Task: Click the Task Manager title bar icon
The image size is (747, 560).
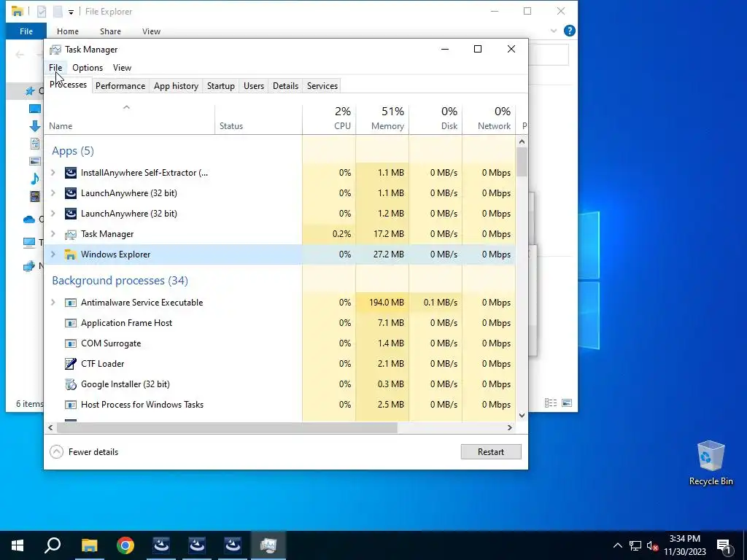Action: (x=55, y=50)
